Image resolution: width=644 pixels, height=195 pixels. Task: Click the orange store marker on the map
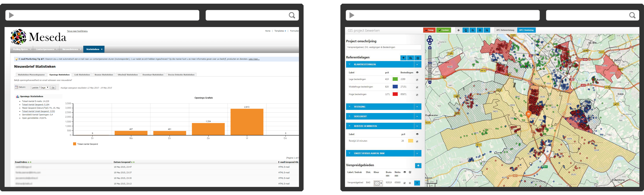529,115
